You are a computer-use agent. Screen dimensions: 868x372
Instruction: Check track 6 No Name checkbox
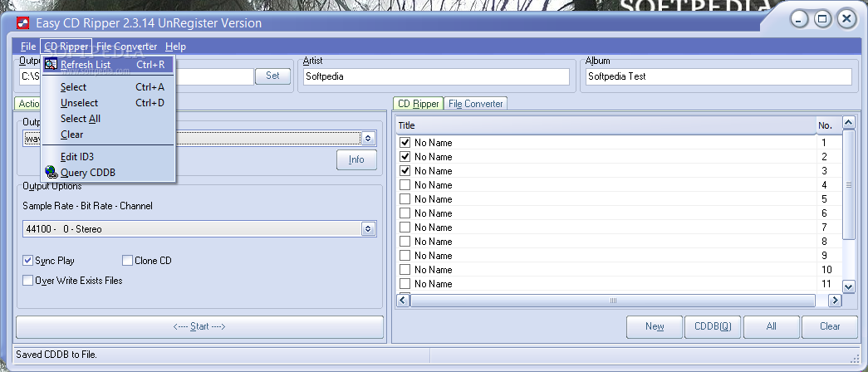point(405,213)
